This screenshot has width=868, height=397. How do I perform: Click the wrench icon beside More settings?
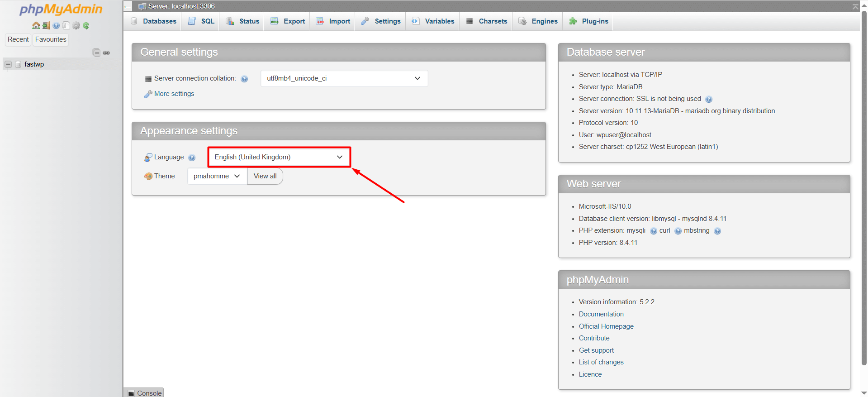coord(148,94)
